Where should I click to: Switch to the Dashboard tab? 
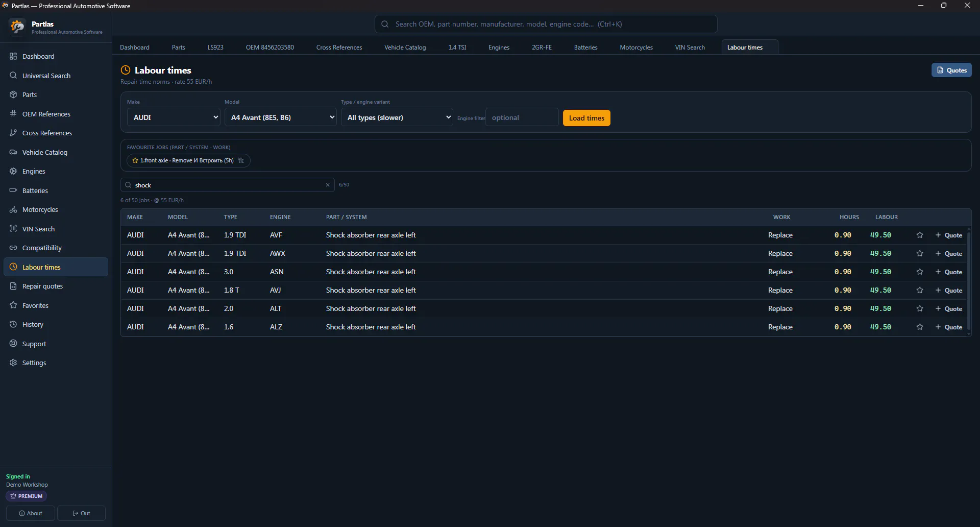pyautogui.click(x=135, y=47)
